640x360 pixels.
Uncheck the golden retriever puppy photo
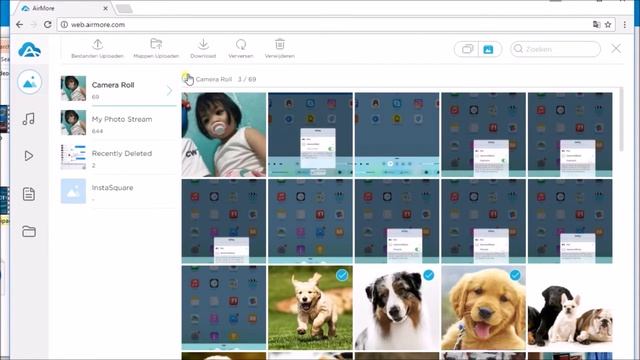(515, 276)
